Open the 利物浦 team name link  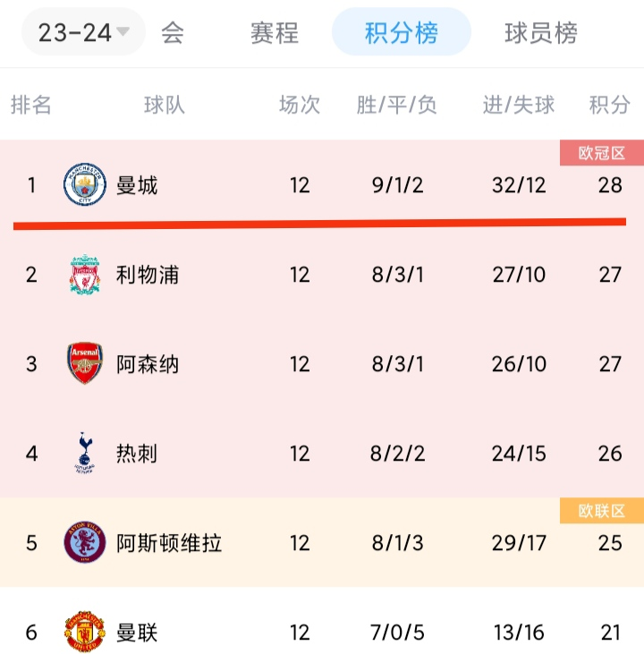[x=148, y=275]
